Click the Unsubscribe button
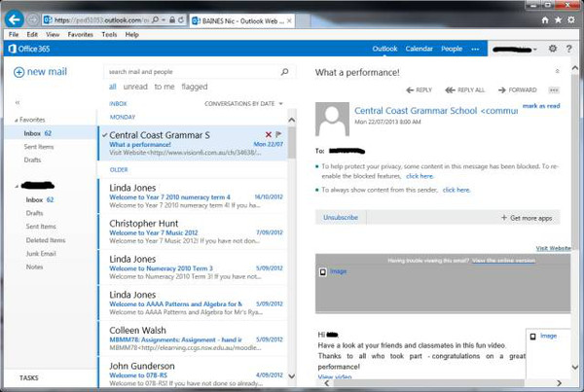 (341, 218)
